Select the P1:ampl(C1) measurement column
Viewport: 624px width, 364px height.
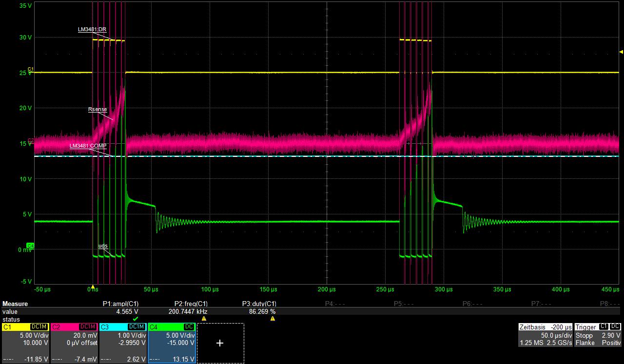pyautogui.click(x=120, y=304)
